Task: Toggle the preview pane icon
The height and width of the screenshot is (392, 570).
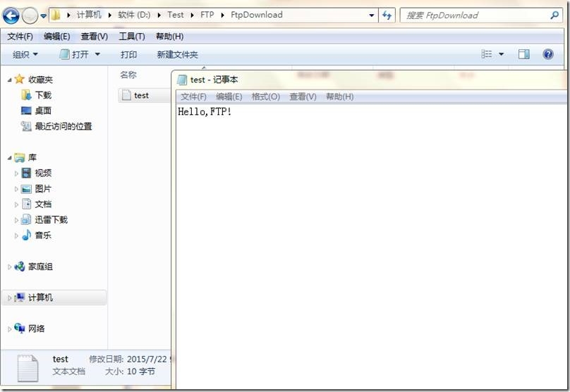Action: [524, 54]
